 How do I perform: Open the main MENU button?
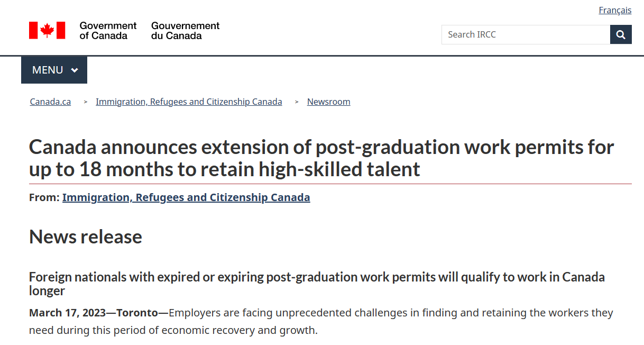tap(54, 70)
